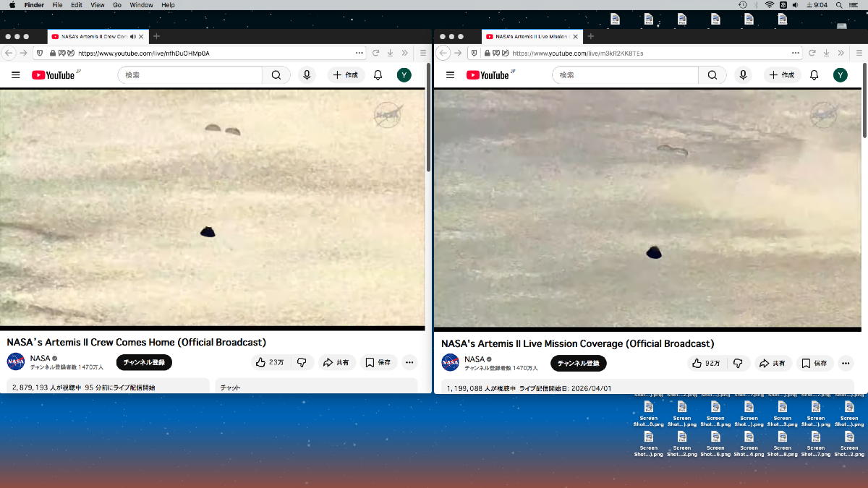Click the URL address in right browser
Image resolution: width=868 pixels, height=488 pixels.
point(578,53)
